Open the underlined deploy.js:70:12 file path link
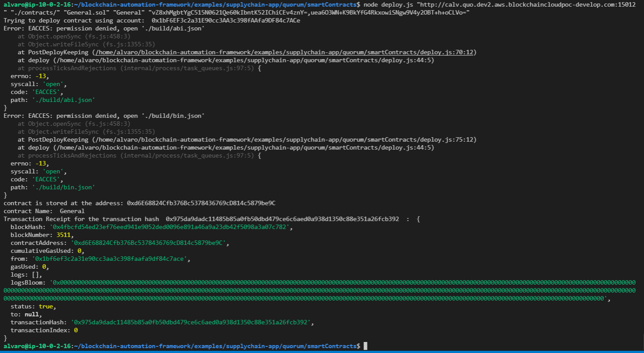This screenshot has height=353, width=644. [x=284, y=52]
